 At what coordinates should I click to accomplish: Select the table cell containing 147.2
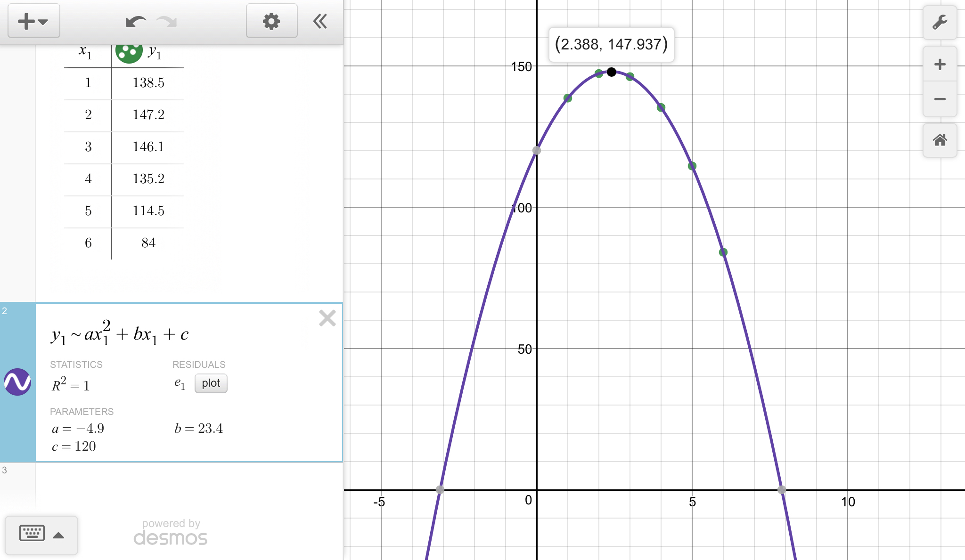[x=148, y=115]
